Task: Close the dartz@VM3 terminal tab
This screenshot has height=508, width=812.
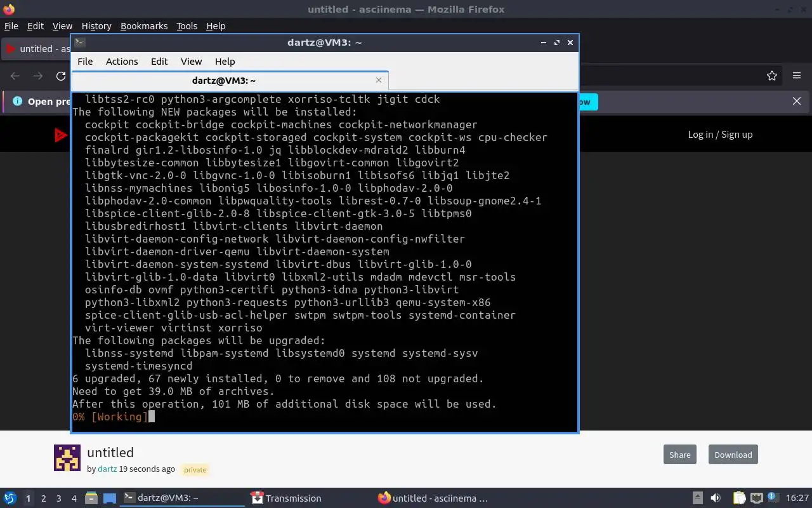Action: 379,80
